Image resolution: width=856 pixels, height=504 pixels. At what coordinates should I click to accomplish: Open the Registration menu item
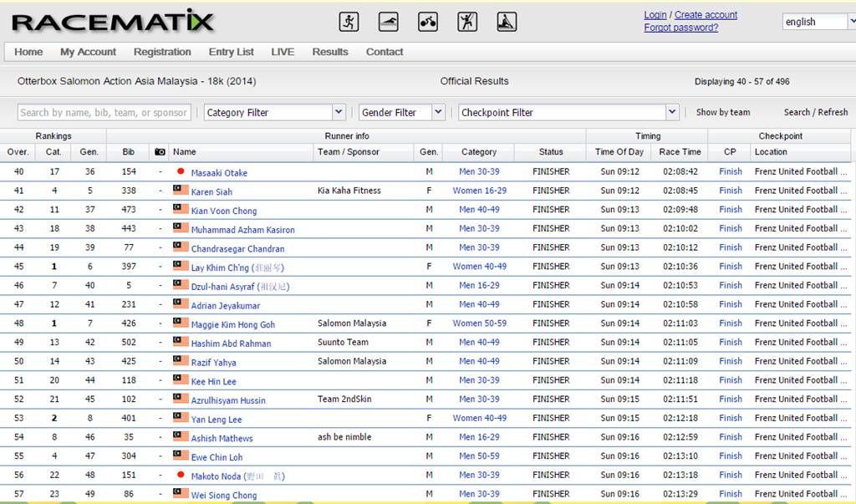click(x=162, y=52)
